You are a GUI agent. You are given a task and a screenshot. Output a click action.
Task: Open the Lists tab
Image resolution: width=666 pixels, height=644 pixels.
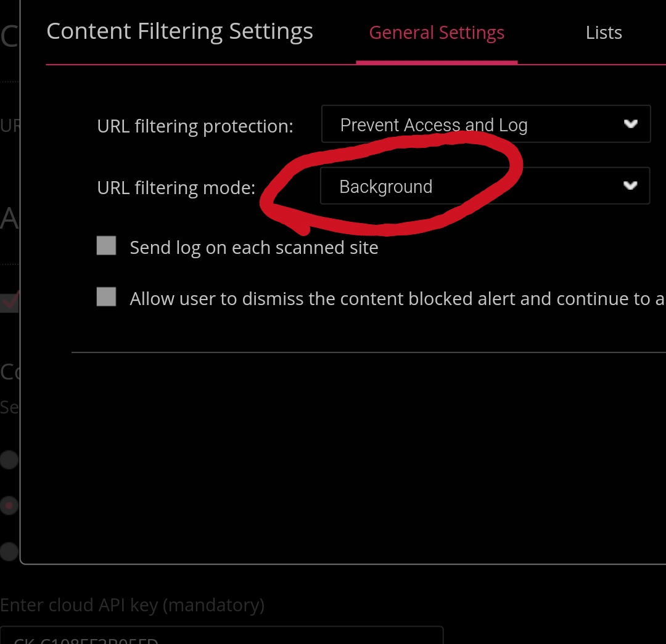click(604, 33)
